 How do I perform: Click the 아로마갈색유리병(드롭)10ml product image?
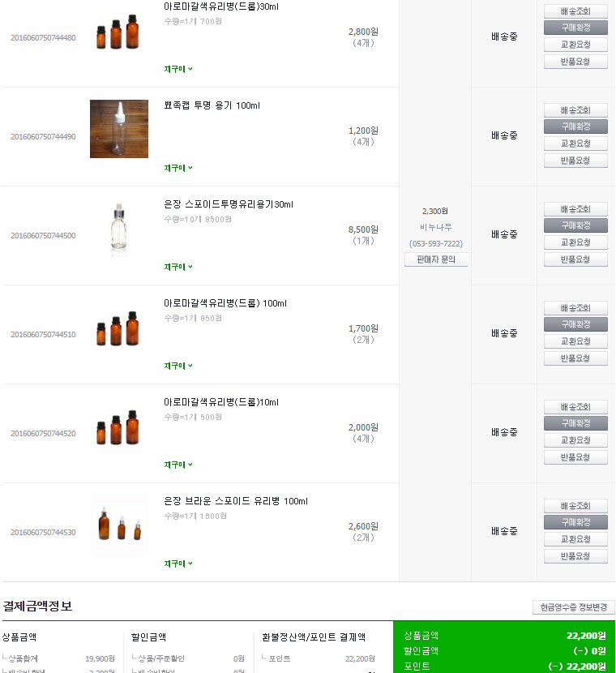click(x=119, y=426)
